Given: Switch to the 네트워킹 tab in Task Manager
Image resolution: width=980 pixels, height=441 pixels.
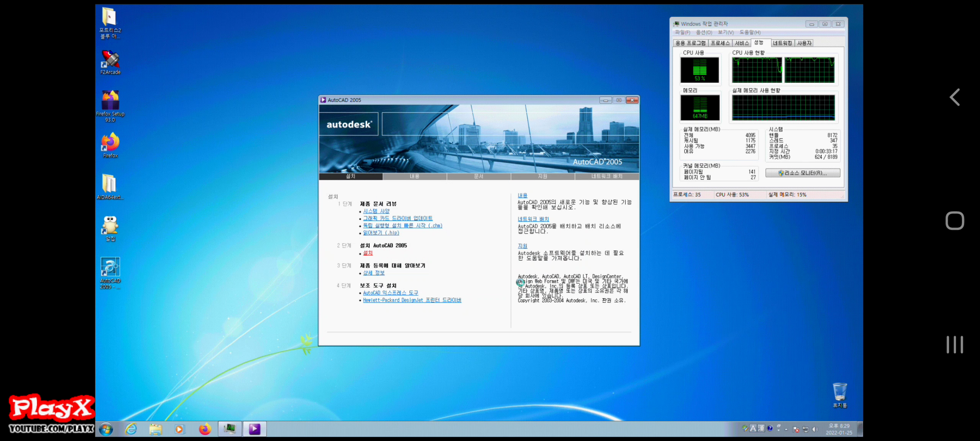Looking at the screenshot, I should coord(782,43).
